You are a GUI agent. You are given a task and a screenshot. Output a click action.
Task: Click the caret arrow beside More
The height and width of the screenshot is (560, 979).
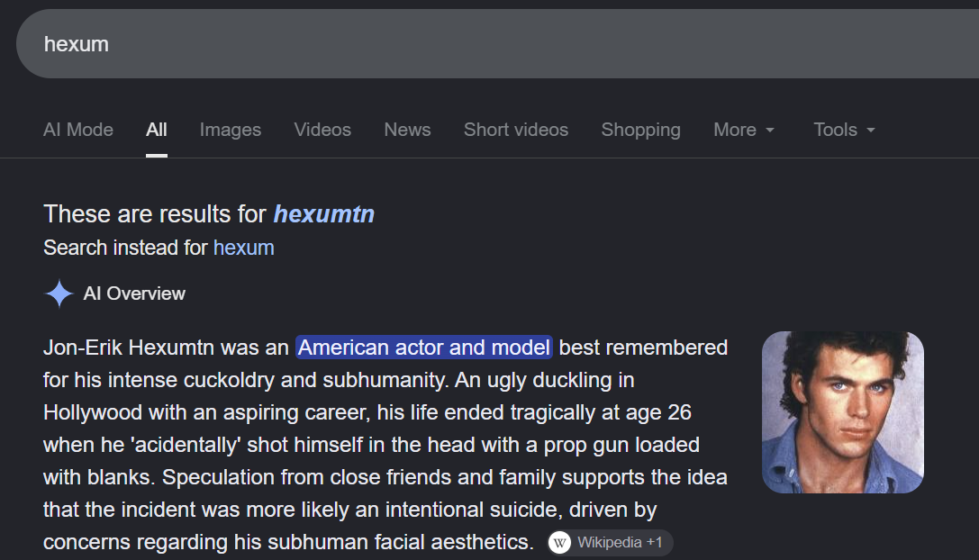(x=770, y=130)
